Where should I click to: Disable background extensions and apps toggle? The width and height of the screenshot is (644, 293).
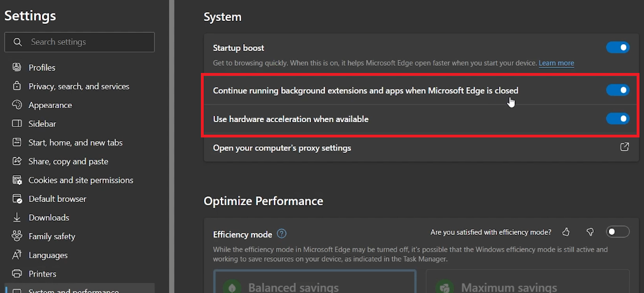[x=617, y=90]
